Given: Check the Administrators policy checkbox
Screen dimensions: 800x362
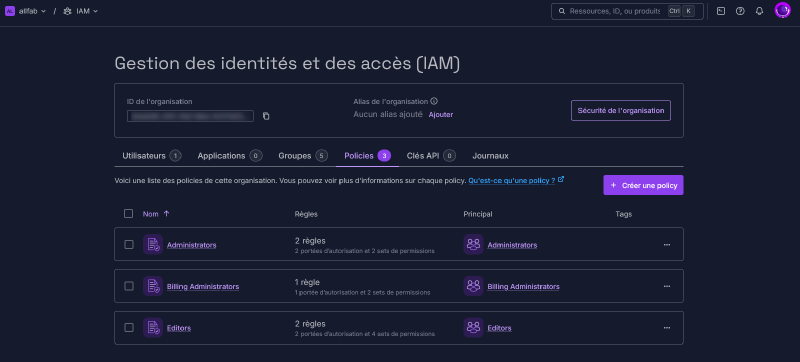Looking at the screenshot, I should point(129,245).
